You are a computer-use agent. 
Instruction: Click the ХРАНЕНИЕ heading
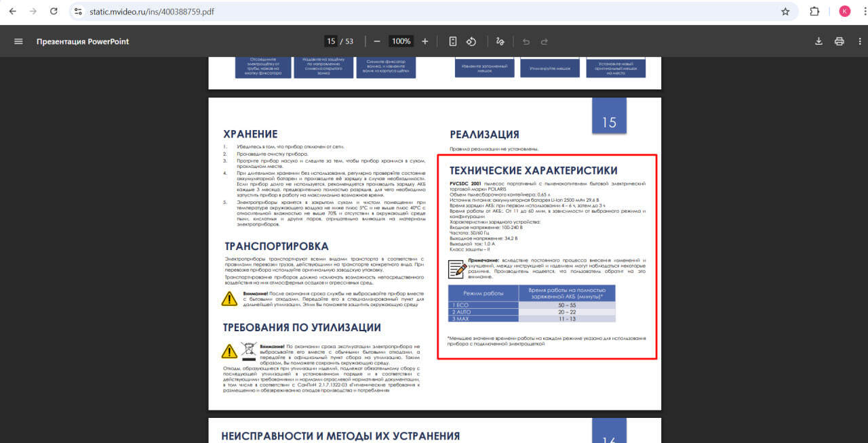point(250,134)
